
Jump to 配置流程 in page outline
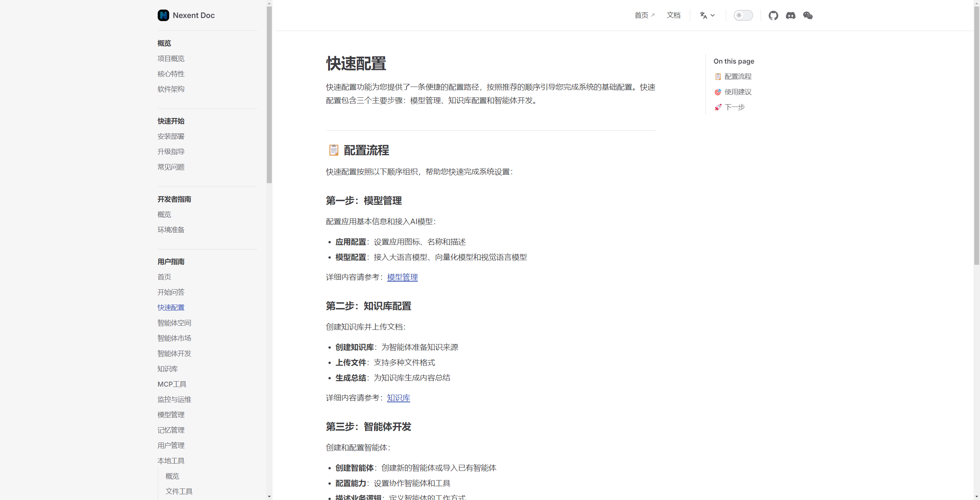point(738,77)
